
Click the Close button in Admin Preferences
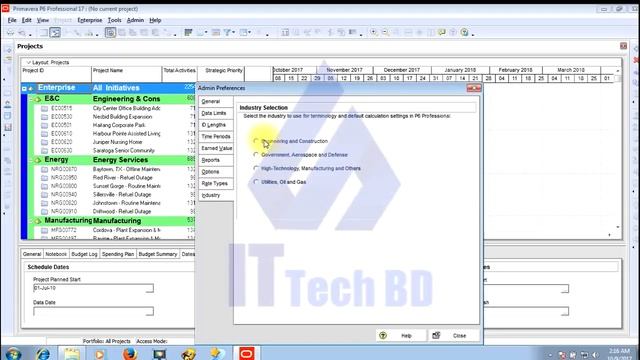coord(454,336)
